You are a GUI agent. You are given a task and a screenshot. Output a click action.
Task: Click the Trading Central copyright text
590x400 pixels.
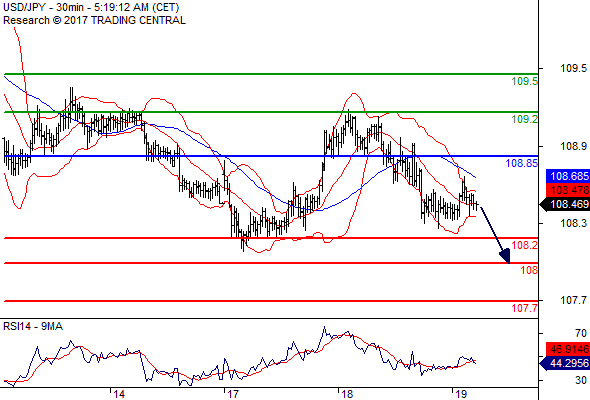(x=94, y=20)
